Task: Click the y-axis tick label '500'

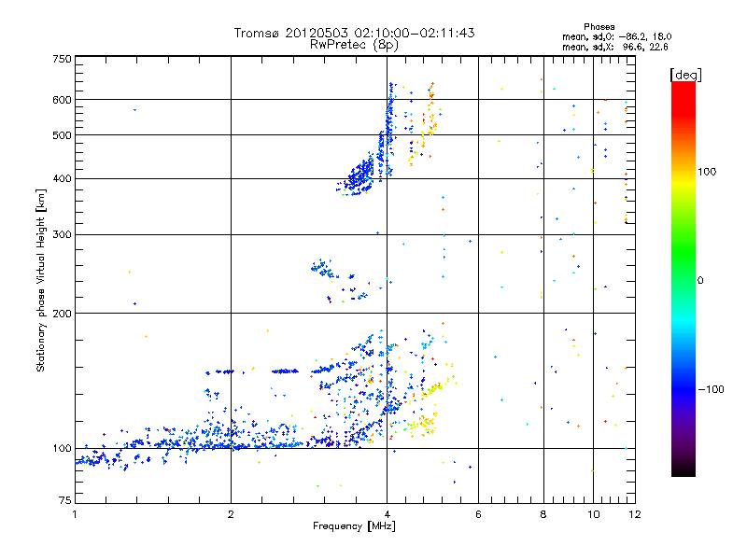Action: coord(62,135)
